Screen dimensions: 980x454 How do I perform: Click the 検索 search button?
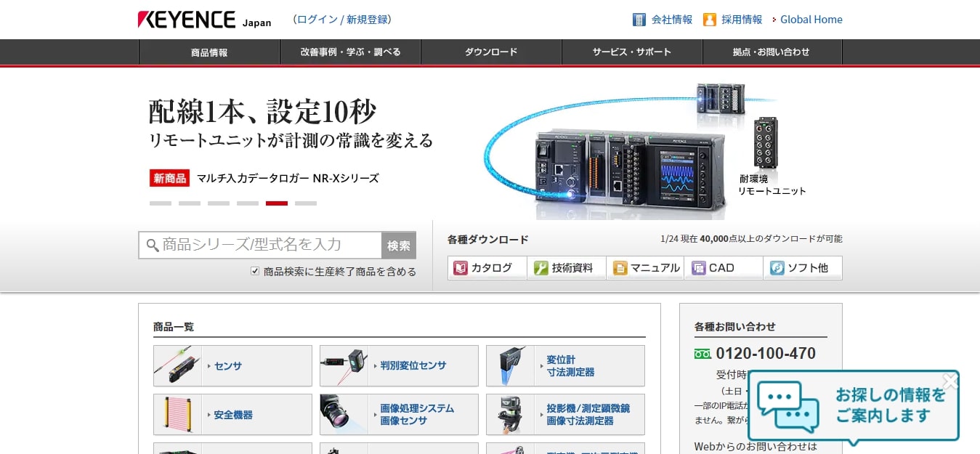pyautogui.click(x=399, y=246)
